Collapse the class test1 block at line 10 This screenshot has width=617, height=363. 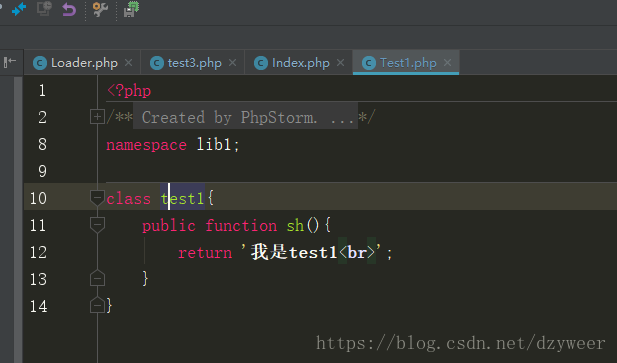click(97, 198)
